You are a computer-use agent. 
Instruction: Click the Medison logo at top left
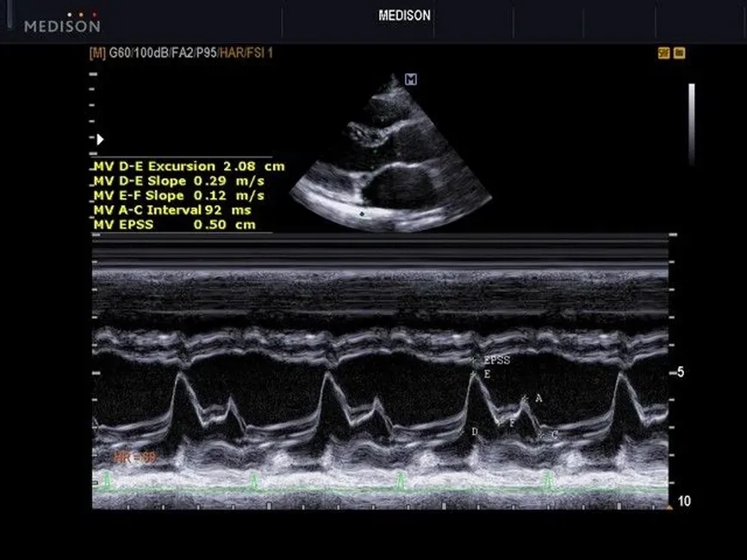click(61, 22)
